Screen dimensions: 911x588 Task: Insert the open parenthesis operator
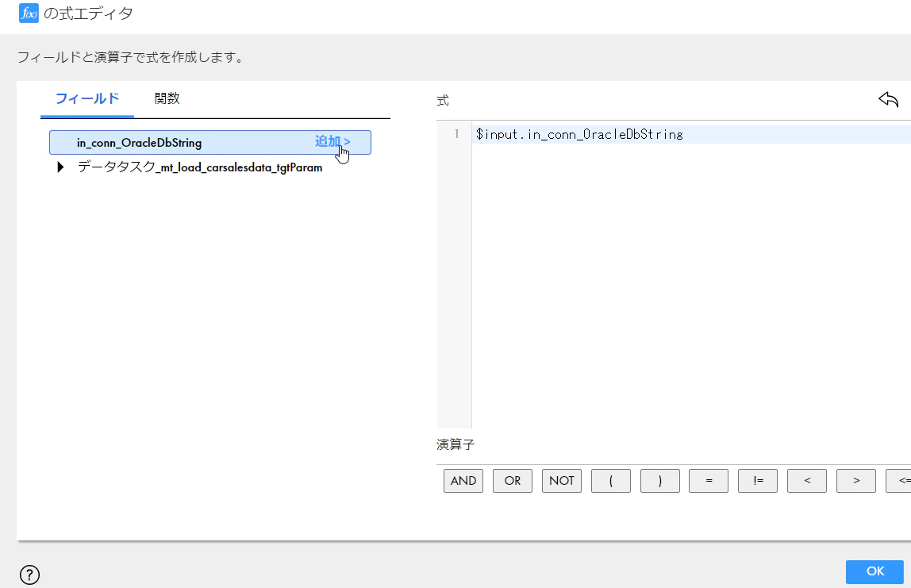[610, 481]
